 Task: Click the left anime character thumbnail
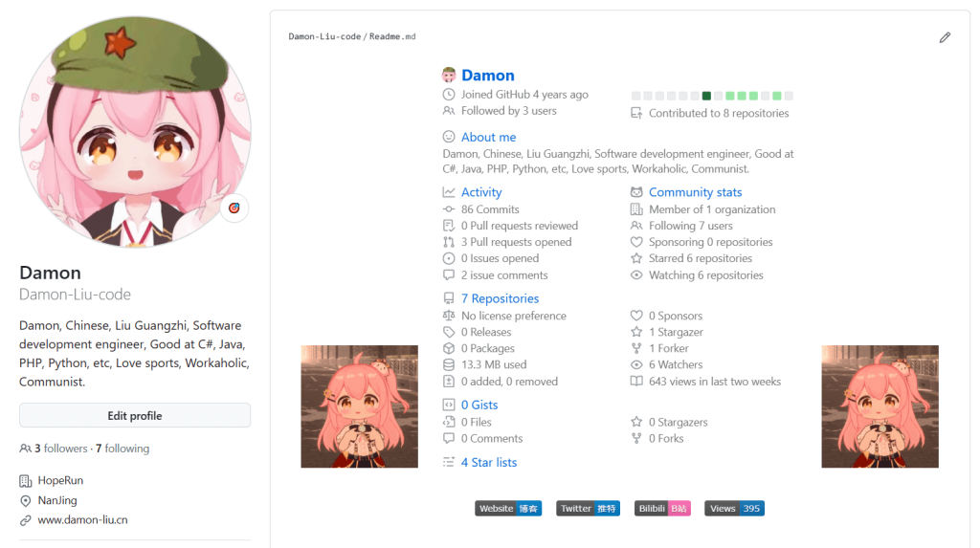(360, 406)
